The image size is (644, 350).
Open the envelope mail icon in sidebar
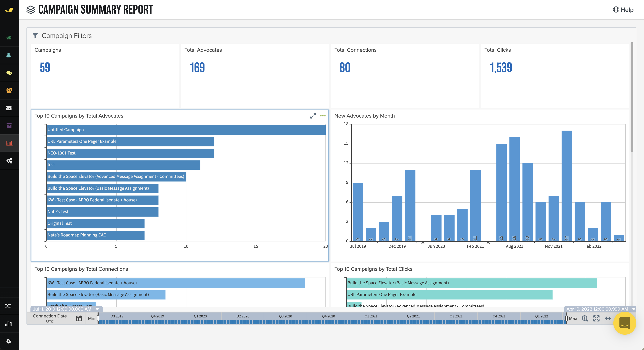coord(9,108)
